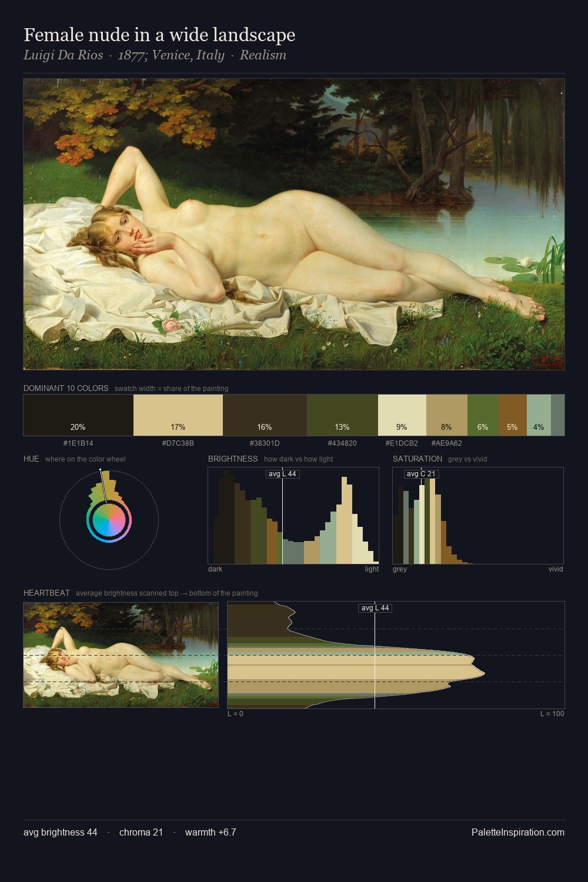This screenshot has height=882, width=588.
Task: Click the "warmth +6.7" footer stat
Action: pyautogui.click(x=211, y=833)
